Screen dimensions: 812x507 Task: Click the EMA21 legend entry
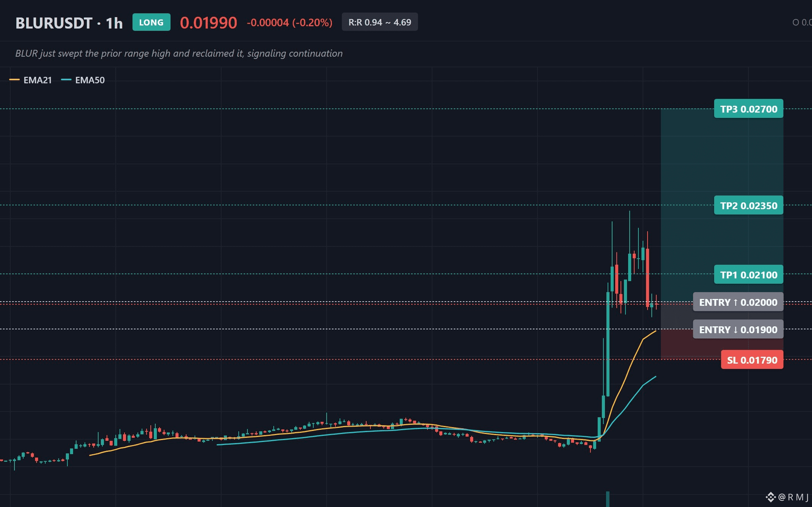point(31,80)
